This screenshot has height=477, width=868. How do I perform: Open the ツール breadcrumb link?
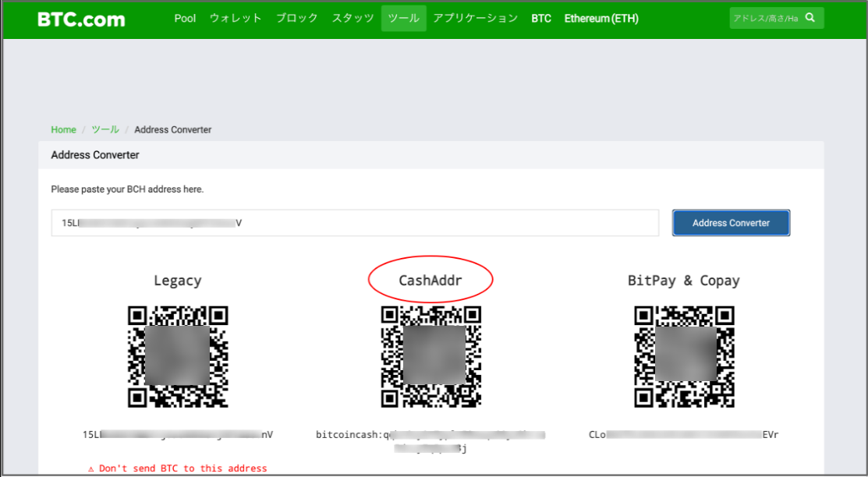click(x=105, y=129)
